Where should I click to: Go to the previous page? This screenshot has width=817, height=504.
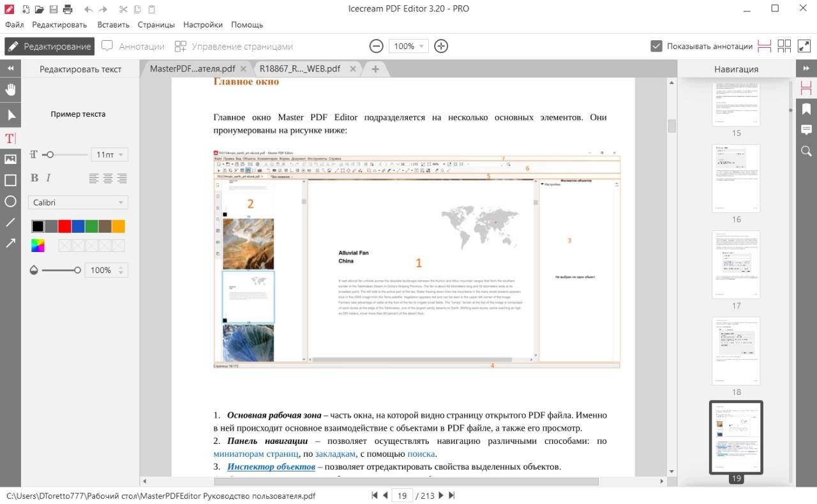pos(386,495)
